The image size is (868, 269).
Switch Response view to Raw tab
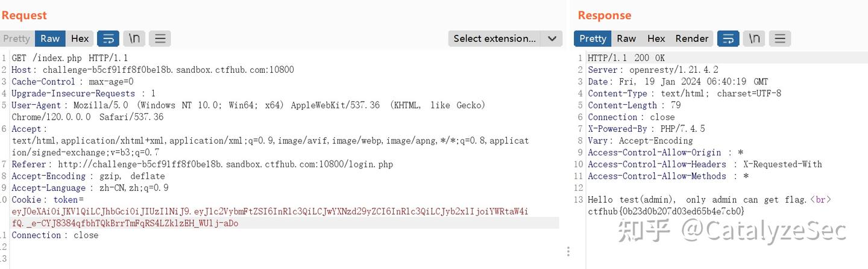pos(626,39)
